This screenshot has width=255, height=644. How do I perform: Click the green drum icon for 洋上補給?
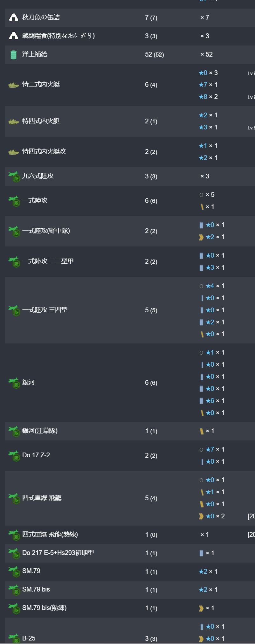pyautogui.click(x=13, y=55)
